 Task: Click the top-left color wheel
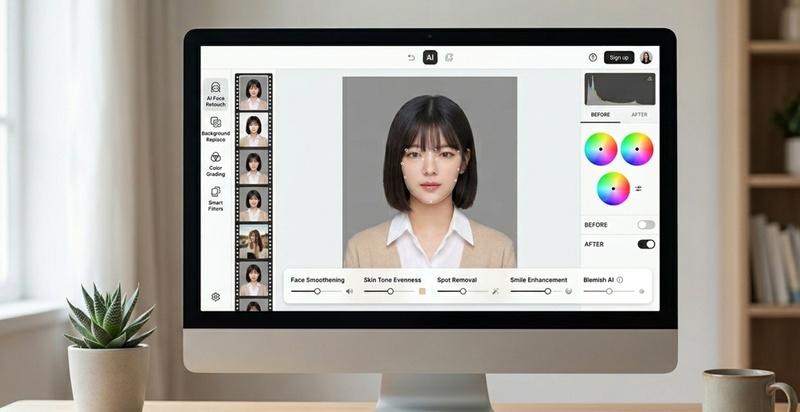click(601, 149)
